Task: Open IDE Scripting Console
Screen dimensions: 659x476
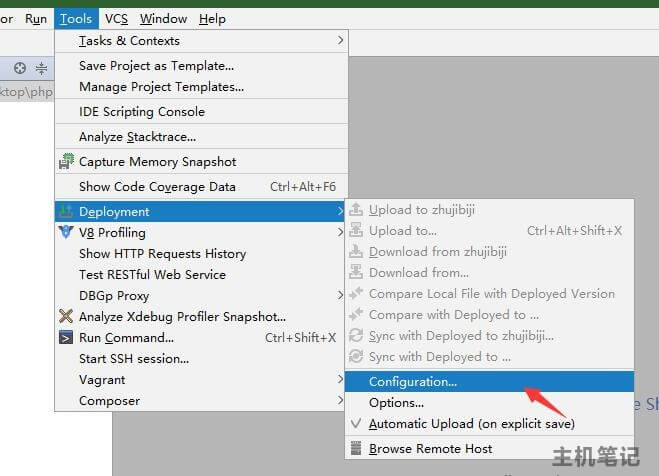Action: [x=141, y=111]
